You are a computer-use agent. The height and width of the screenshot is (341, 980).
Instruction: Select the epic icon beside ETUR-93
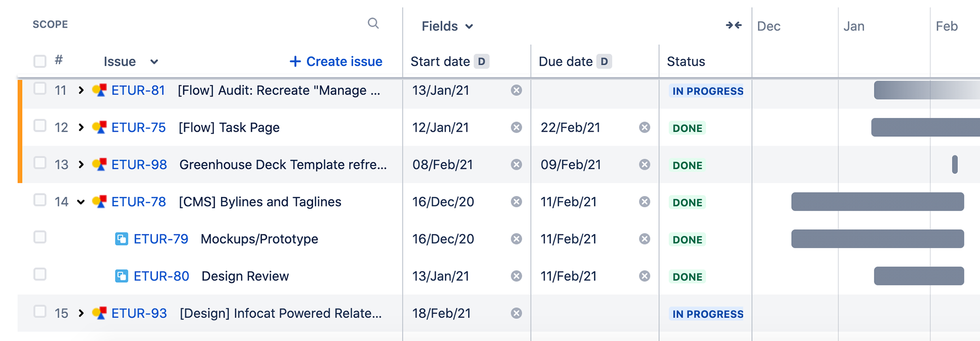100,313
